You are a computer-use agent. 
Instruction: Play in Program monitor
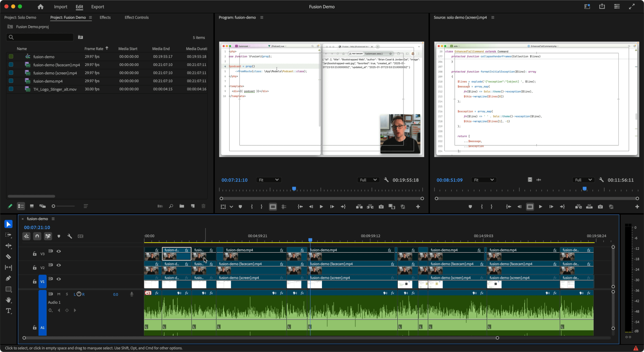(321, 207)
